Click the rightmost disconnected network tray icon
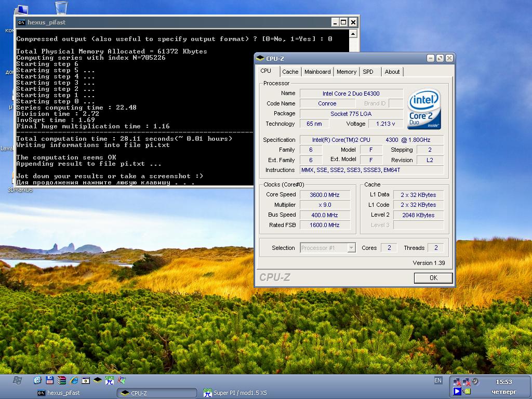 pyautogui.click(x=467, y=382)
